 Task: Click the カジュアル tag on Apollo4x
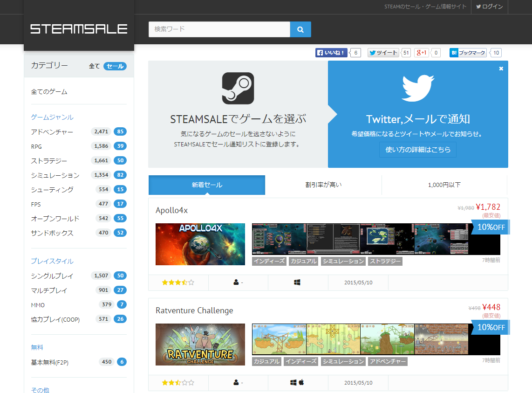coord(304,261)
